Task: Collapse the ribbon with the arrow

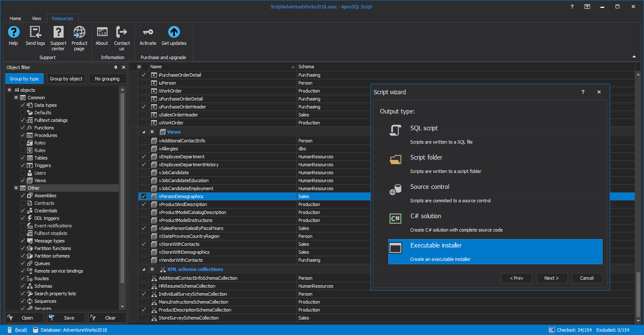Action: pyautogui.click(x=634, y=57)
